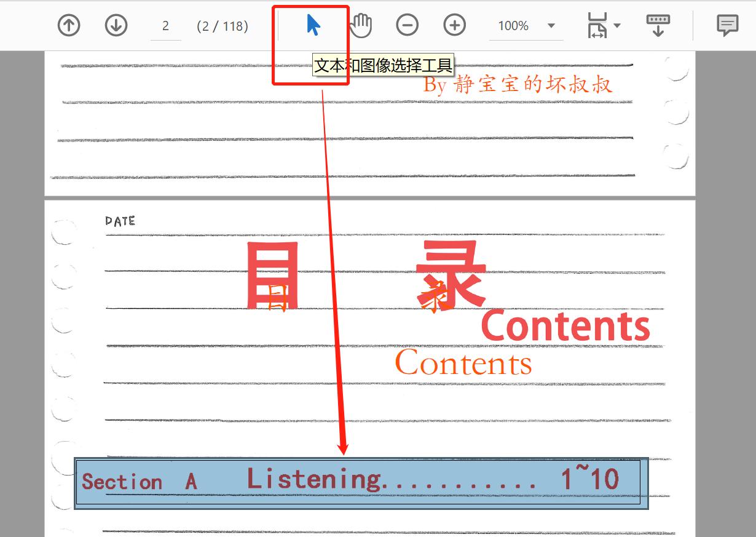Click the orange "By 静宝宝的坏叔叔" watermark text
The image size is (756, 537).
pos(519,85)
